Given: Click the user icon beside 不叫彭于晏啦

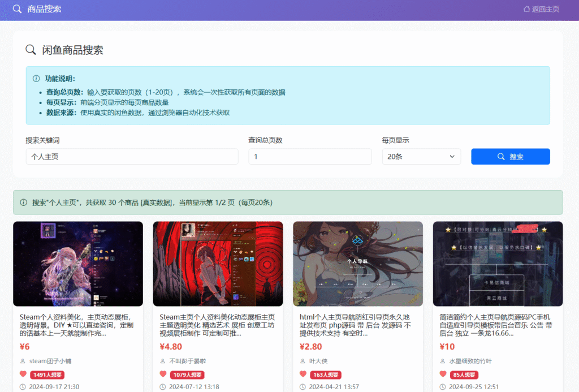Looking at the screenshot, I should [162, 361].
